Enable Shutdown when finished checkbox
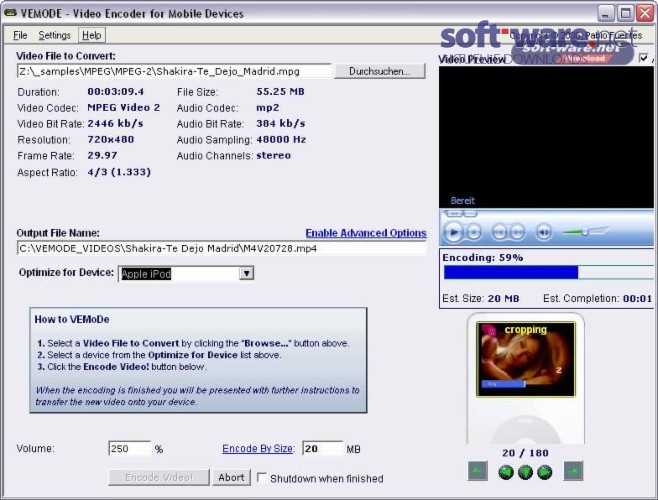The image size is (658, 500). pyautogui.click(x=262, y=478)
